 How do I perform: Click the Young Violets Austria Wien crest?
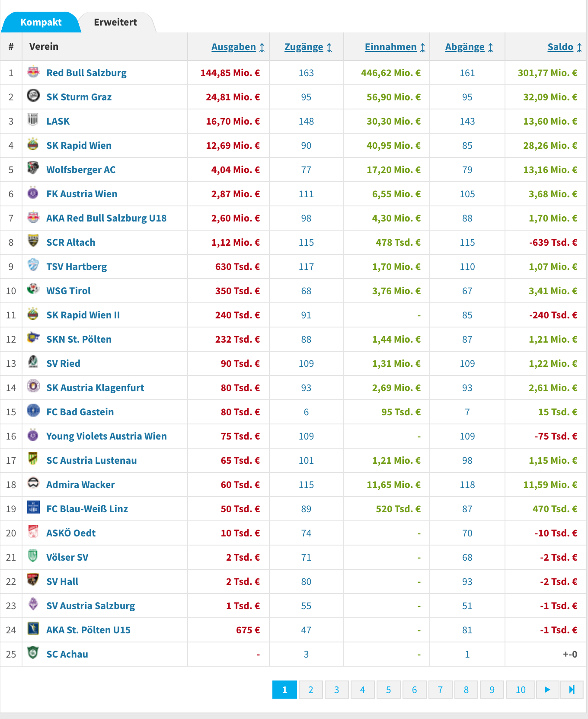pyautogui.click(x=33, y=435)
